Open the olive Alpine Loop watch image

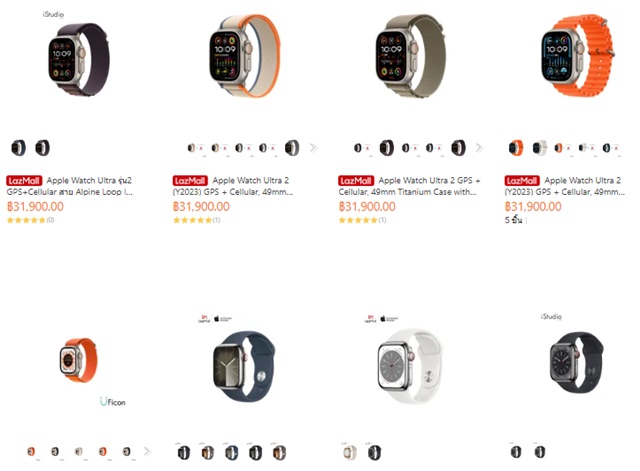(x=410, y=56)
